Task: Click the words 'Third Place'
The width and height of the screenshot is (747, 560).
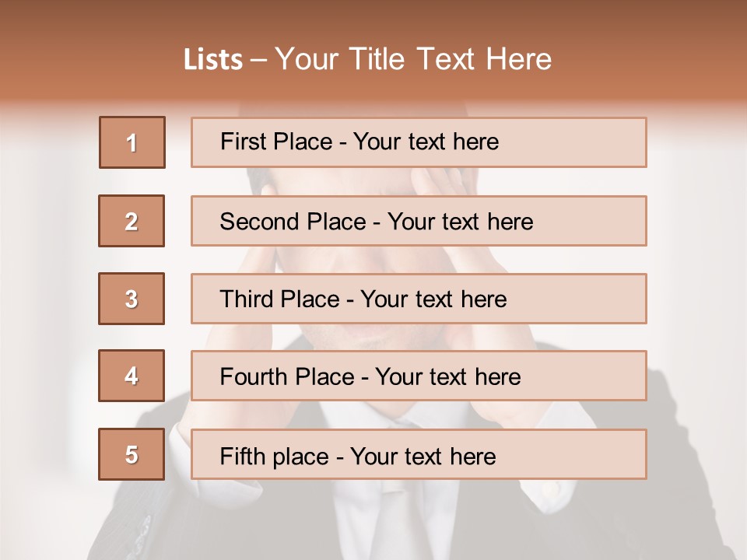Action: click(279, 299)
